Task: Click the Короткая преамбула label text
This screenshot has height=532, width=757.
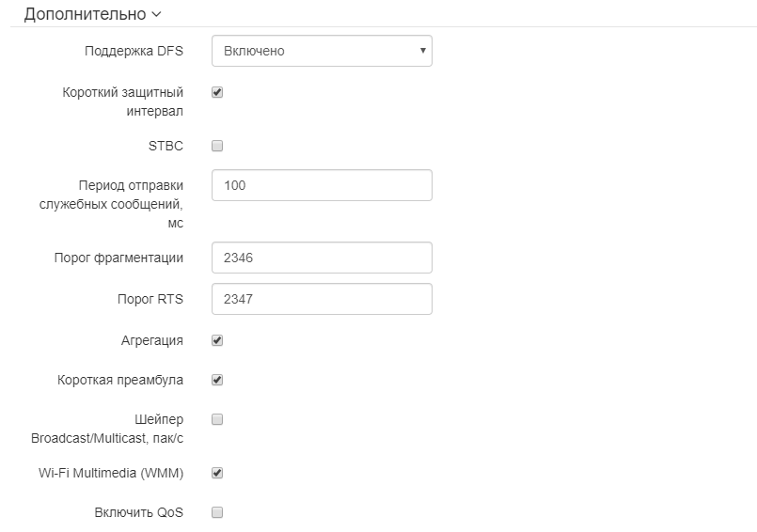Action: [120, 380]
